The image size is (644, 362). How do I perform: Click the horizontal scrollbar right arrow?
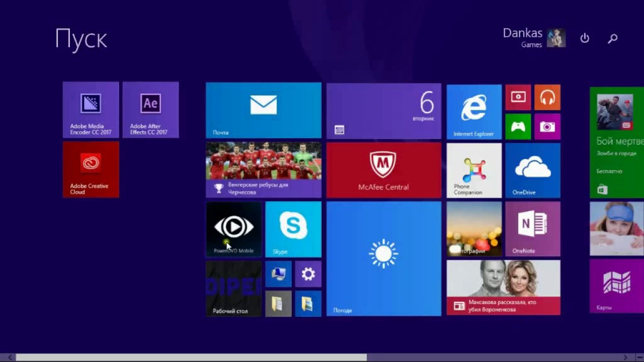[x=626, y=357]
